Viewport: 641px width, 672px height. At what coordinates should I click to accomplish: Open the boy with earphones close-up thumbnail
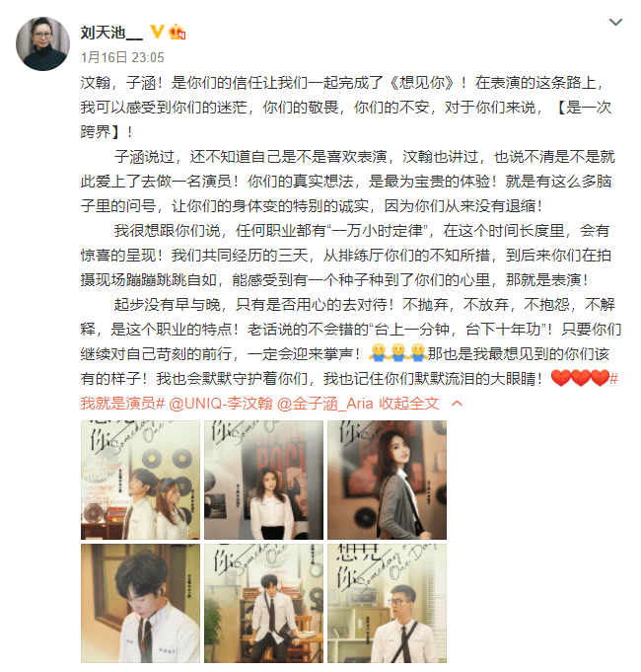click(x=140, y=604)
